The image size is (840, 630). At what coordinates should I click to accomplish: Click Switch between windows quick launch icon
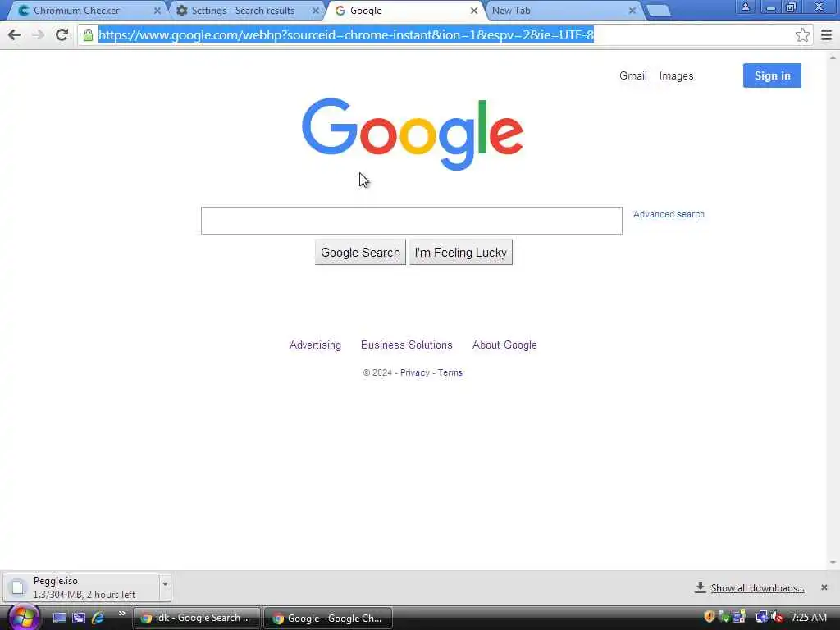[x=79, y=619]
